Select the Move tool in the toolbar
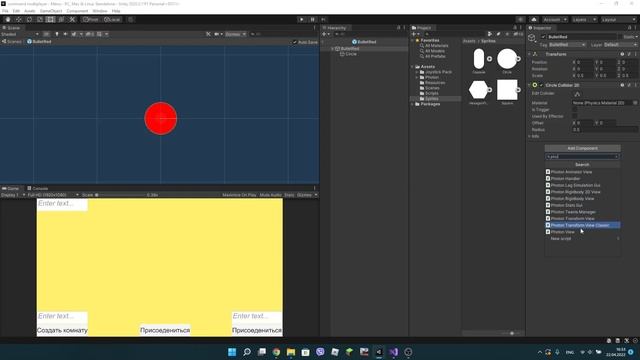640x360 pixels. tap(18, 20)
